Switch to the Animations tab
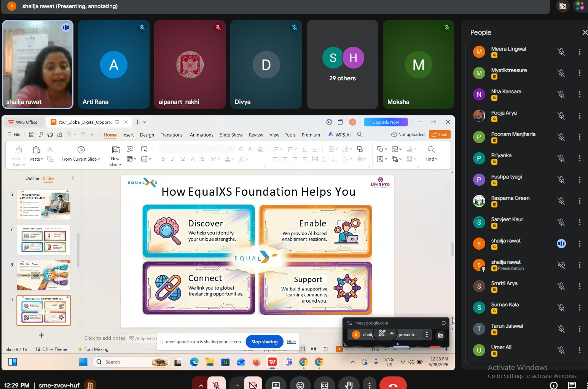 coord(201,135)
